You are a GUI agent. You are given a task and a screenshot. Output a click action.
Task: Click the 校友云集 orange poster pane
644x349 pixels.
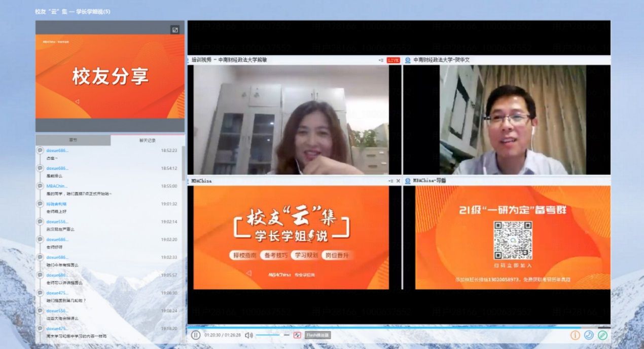tap(291, 237)
